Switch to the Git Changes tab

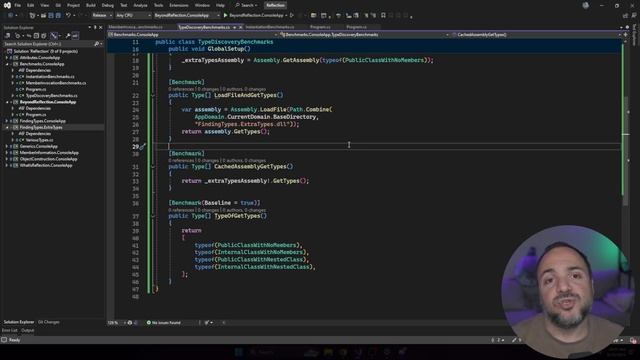(49, 322)
